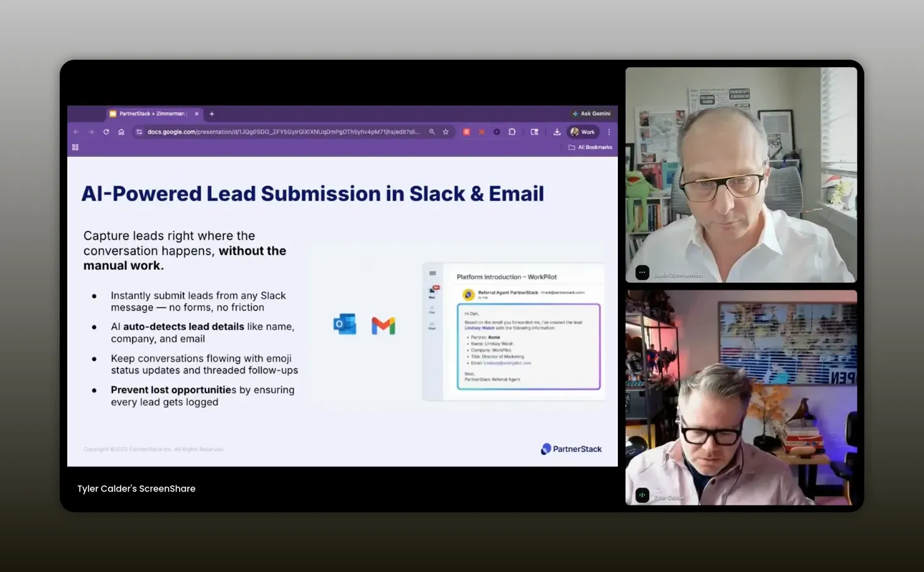Image resolution: width=924 pixels, height=572 pixels.
Task: Open a new browser tab
Action: tap(212, 114)
